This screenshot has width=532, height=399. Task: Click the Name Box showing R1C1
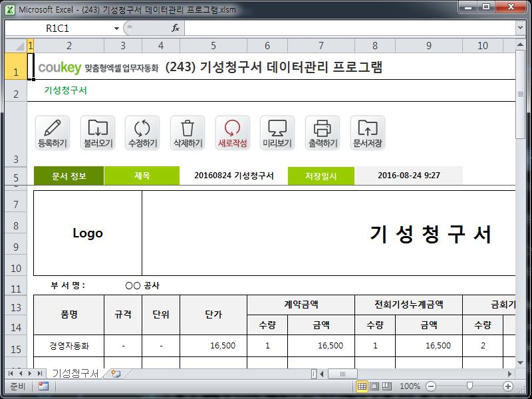[59, 28]
